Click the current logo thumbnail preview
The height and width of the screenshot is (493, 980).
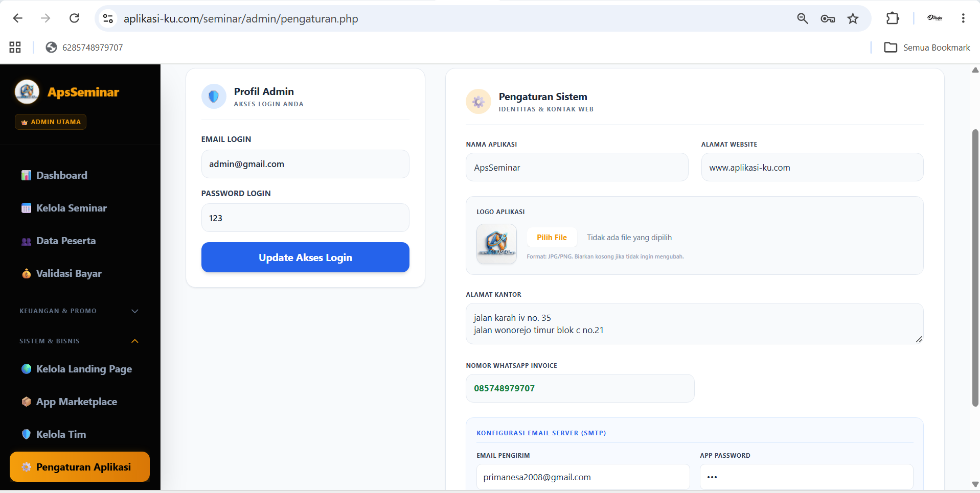[x=496, y=244]
